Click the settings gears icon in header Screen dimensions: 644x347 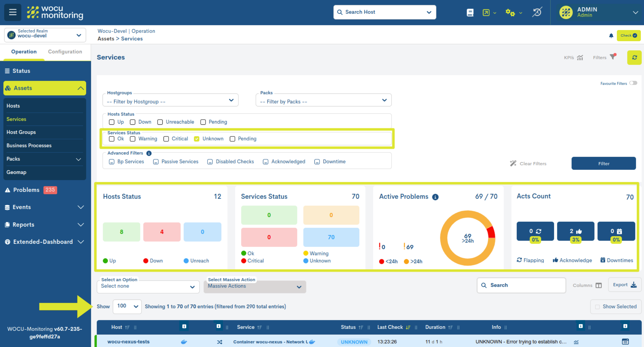pyautogui.click(x=510, y=12)
